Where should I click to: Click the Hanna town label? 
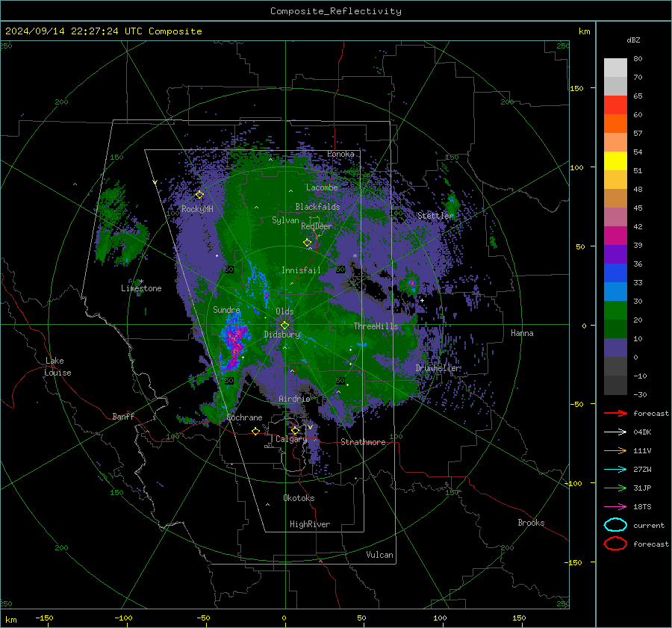click(522, 333)
